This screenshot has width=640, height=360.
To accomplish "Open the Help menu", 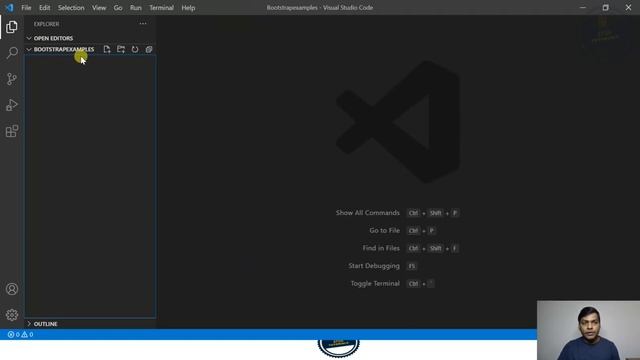I will coord(188,7).
